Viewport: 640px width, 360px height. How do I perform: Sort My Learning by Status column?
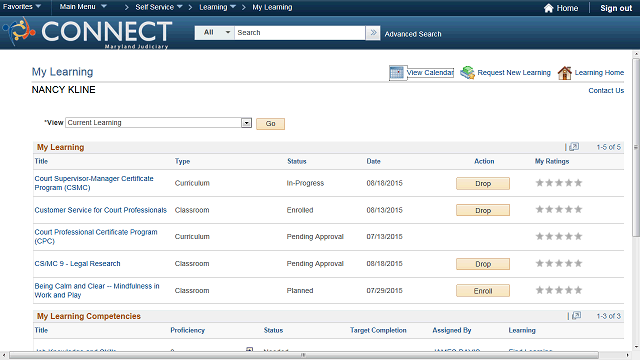point(297,161)
